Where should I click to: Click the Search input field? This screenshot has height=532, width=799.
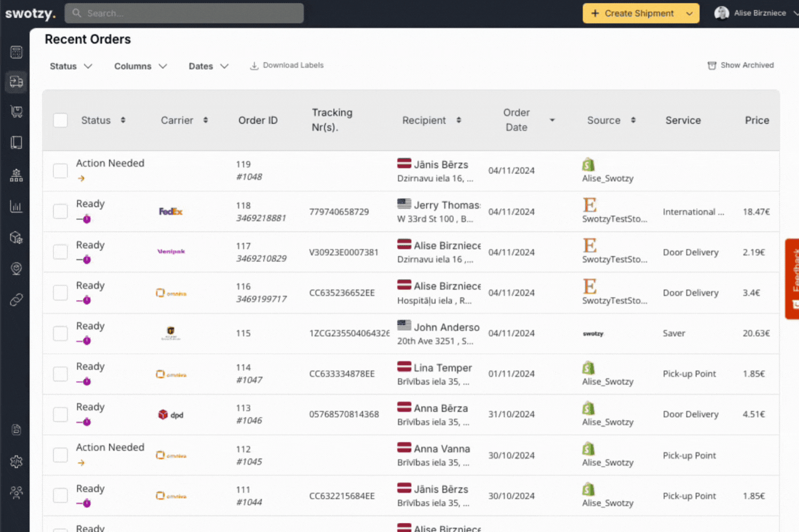coord(184,13)
